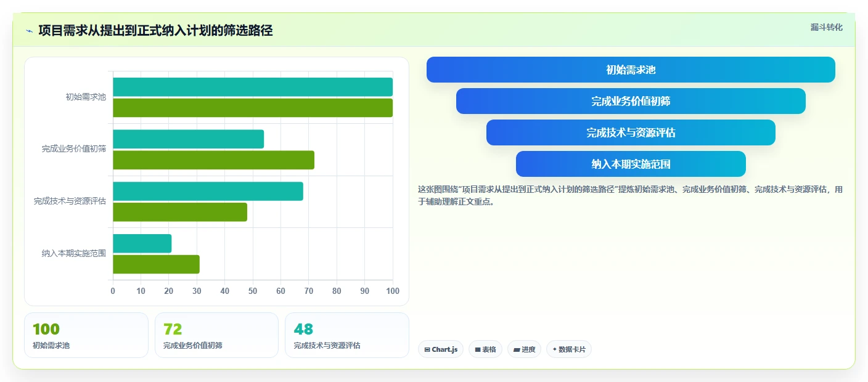Click the x-axis value 50

[253, 291]
